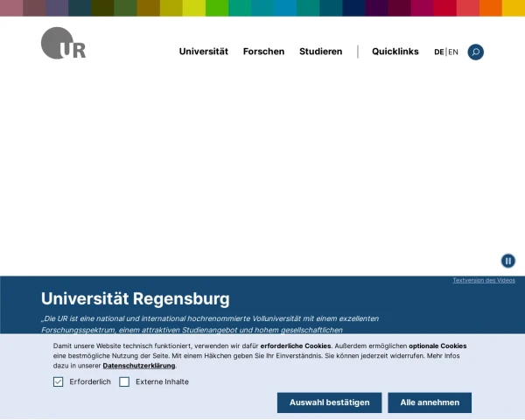Click the 'erforderliche Cookies' bold text

click(296, 346)
